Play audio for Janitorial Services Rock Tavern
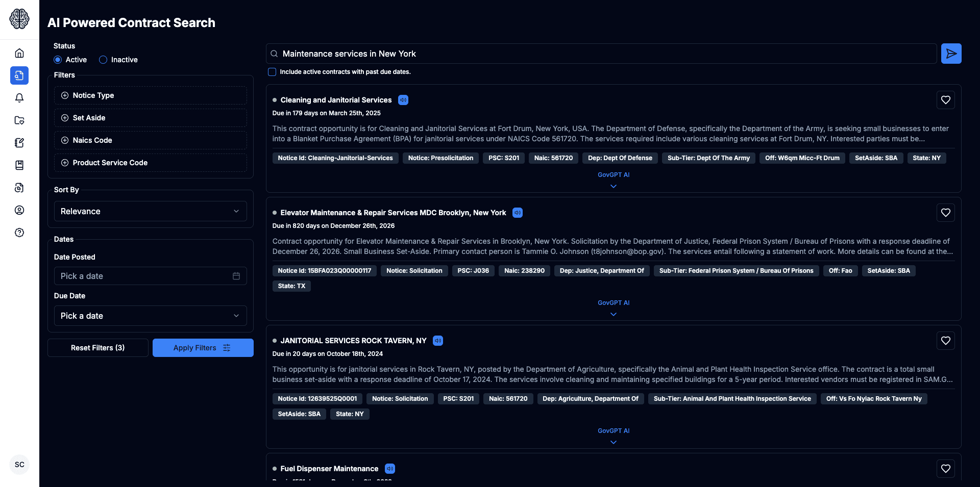 [438, 341]
